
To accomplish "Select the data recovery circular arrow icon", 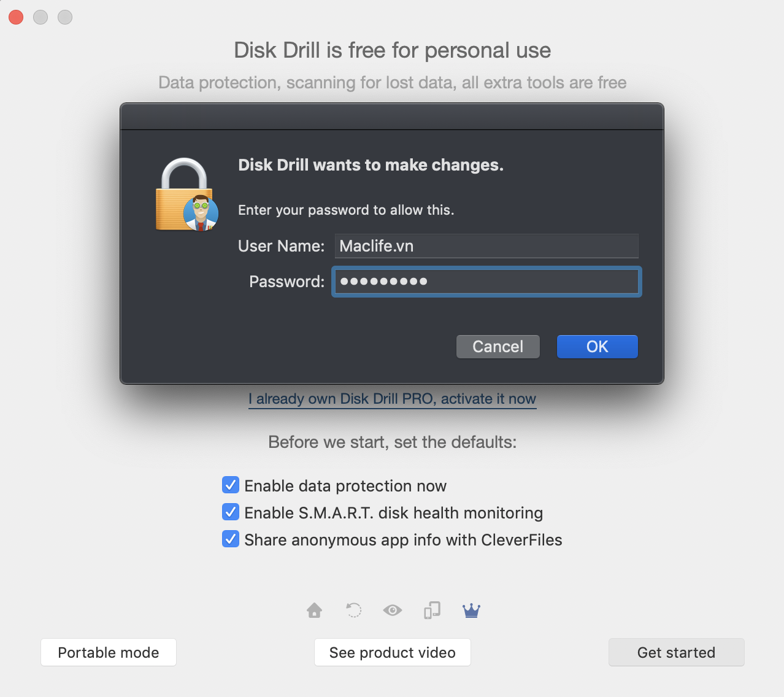I will 353,610.
